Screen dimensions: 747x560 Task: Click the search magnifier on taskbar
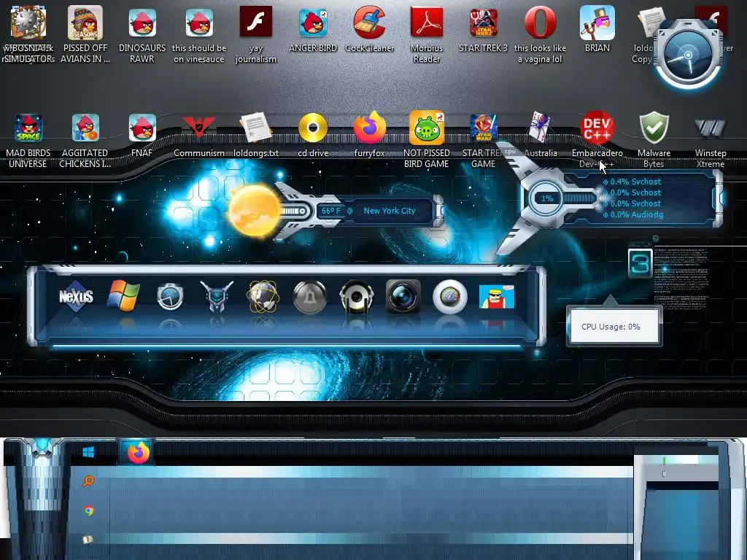click(88, 481)
